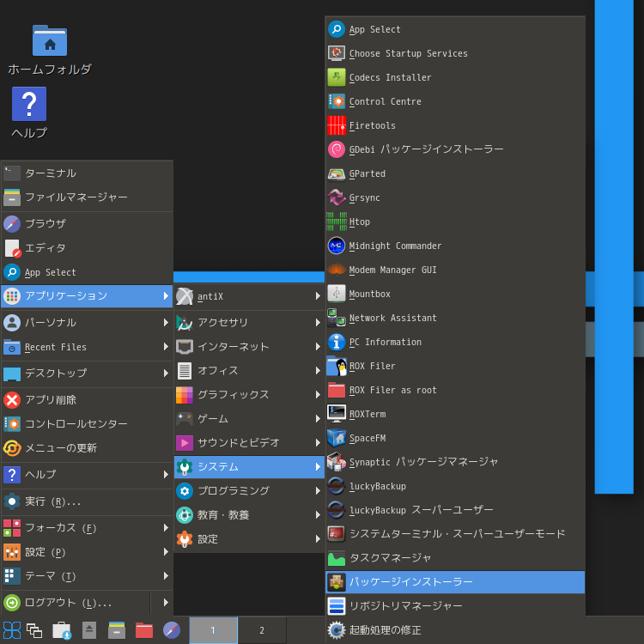The height and width of the screenshot is (644, 644).
Task: Switch to workspace 1 in taskbar
Action: pyautogui.click(x=213, y=630)
